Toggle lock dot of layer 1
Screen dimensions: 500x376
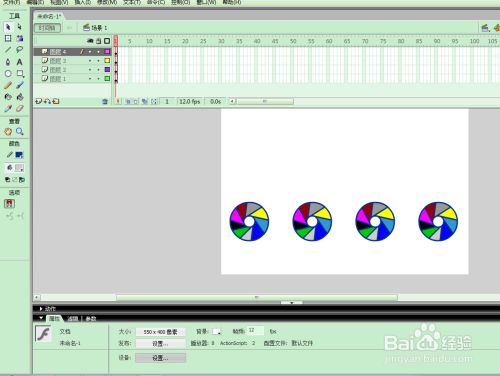[98, 79]
